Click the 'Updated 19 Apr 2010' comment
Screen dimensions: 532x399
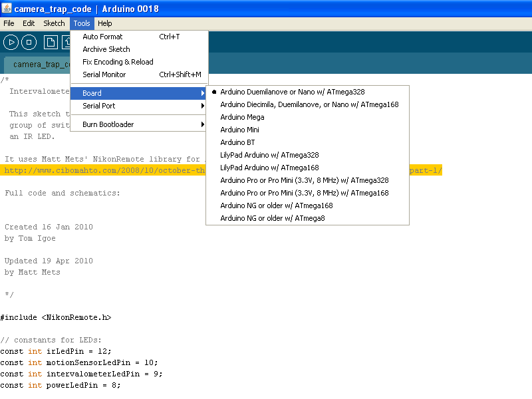click(x=49, y=261)
